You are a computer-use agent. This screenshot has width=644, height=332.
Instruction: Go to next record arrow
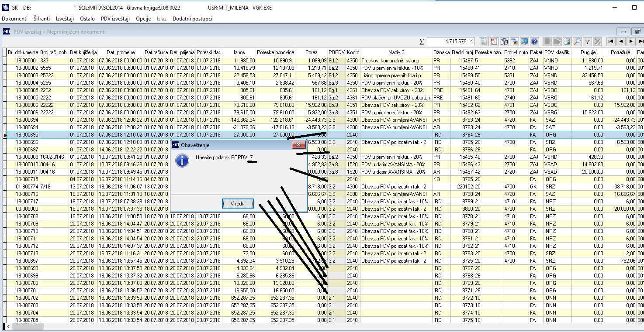[x=631, y=41]
